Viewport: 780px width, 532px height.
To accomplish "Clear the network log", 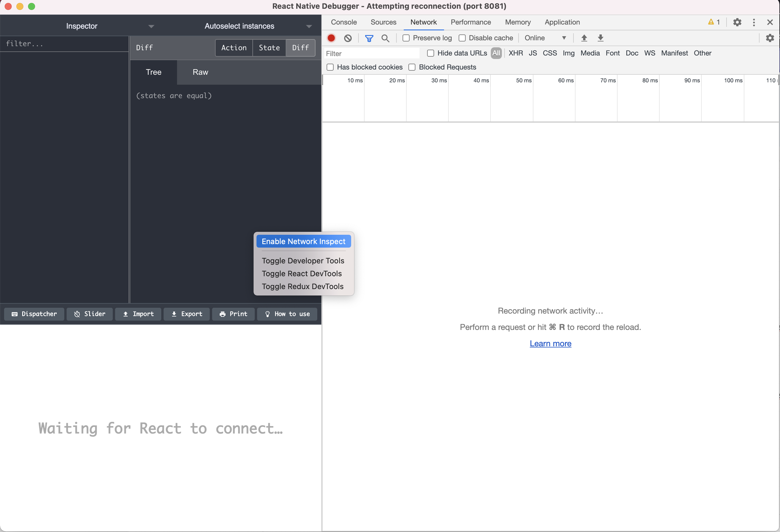I will 348,38.
